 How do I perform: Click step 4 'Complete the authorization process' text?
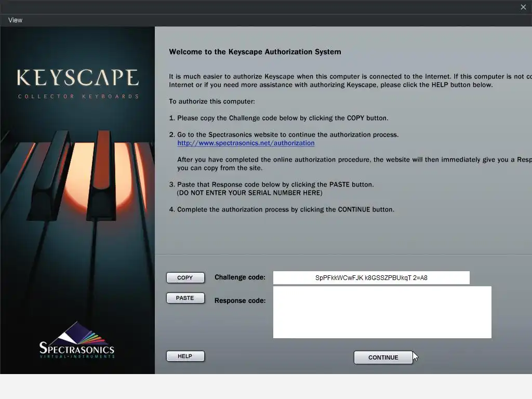click(282, 209)
